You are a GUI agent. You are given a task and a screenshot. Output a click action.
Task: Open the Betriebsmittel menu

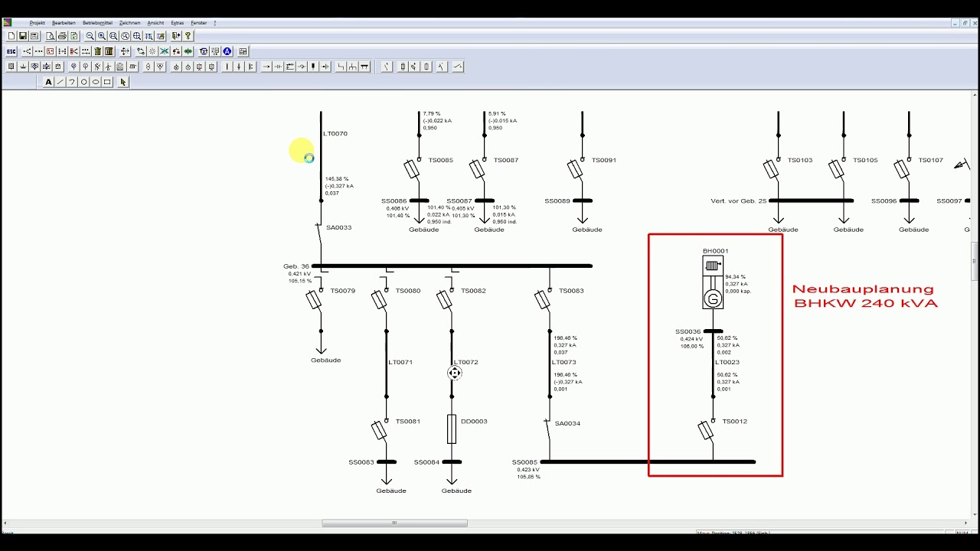(98, 23)
